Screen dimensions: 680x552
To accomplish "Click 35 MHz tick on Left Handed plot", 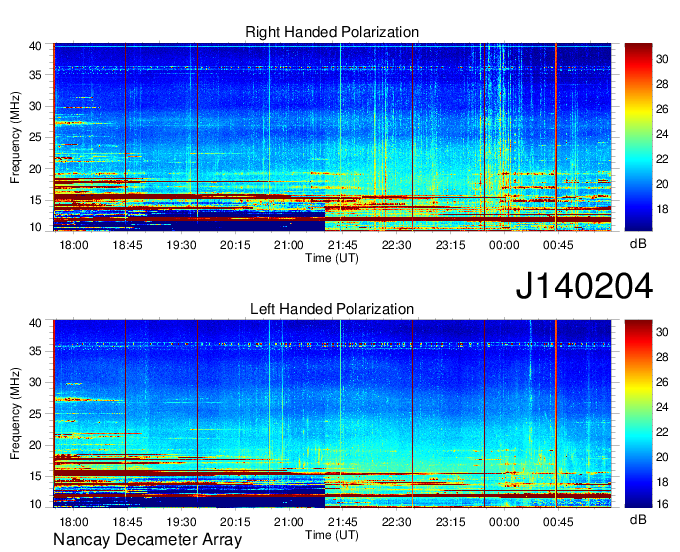I will pos(35,351).
